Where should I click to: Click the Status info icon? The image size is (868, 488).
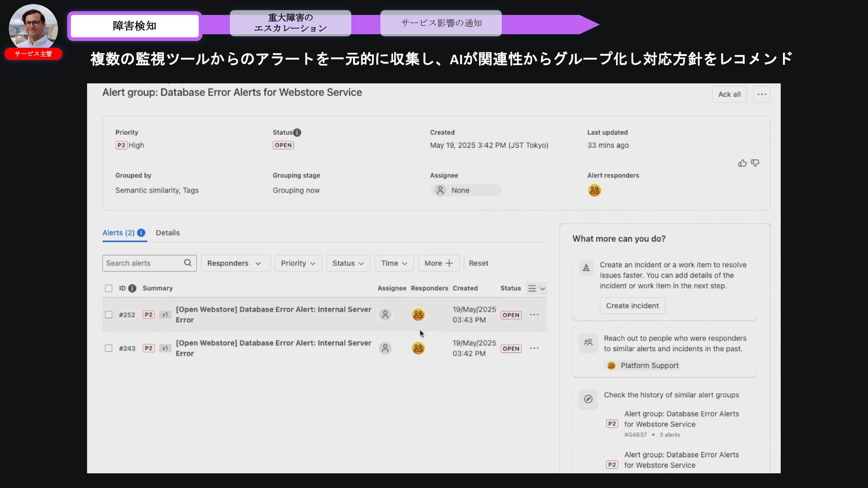point(297,132)
